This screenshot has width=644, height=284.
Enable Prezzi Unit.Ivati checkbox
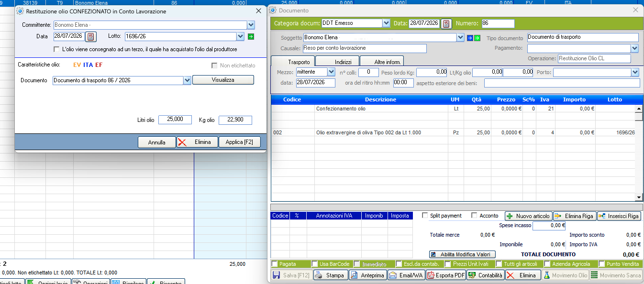(x=448, y=264)
